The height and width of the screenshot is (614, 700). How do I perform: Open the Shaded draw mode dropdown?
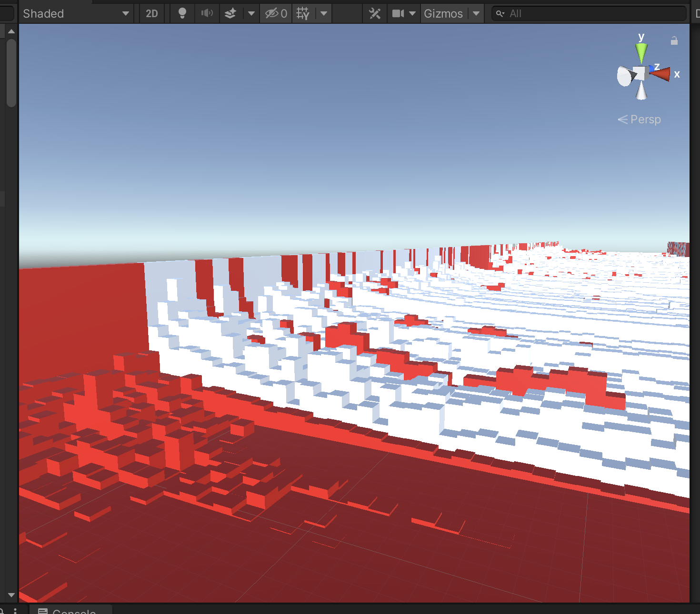(x=76, y=13)
